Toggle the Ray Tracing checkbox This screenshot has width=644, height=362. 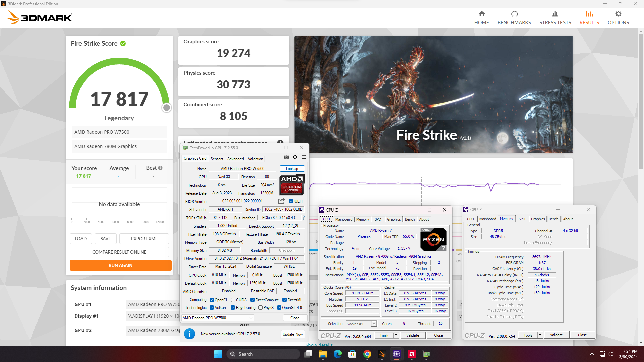pyautogui.click(x=233, y=308)
